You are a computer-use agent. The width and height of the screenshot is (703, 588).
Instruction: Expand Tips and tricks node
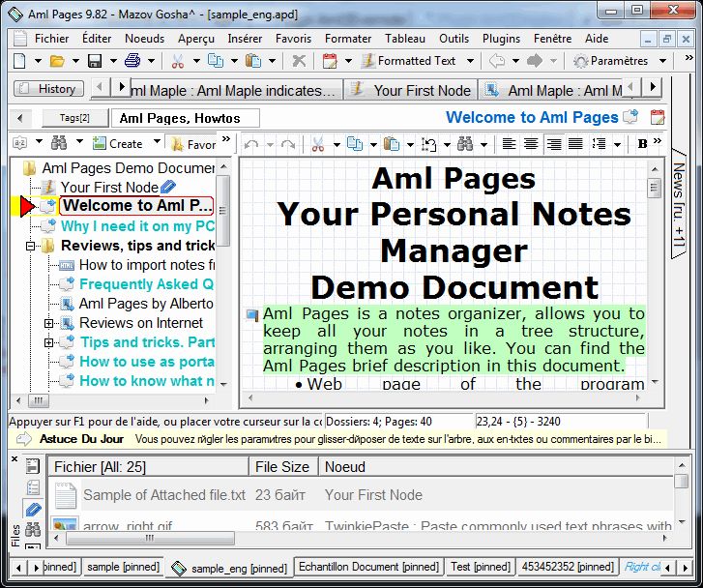(49, 342)
